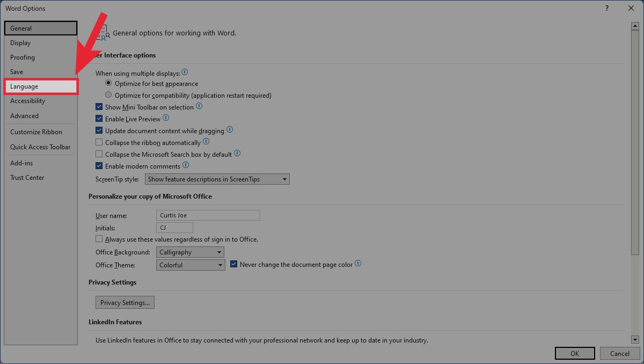Switch to Language options
644x364 pixels.
coord(41,86)
